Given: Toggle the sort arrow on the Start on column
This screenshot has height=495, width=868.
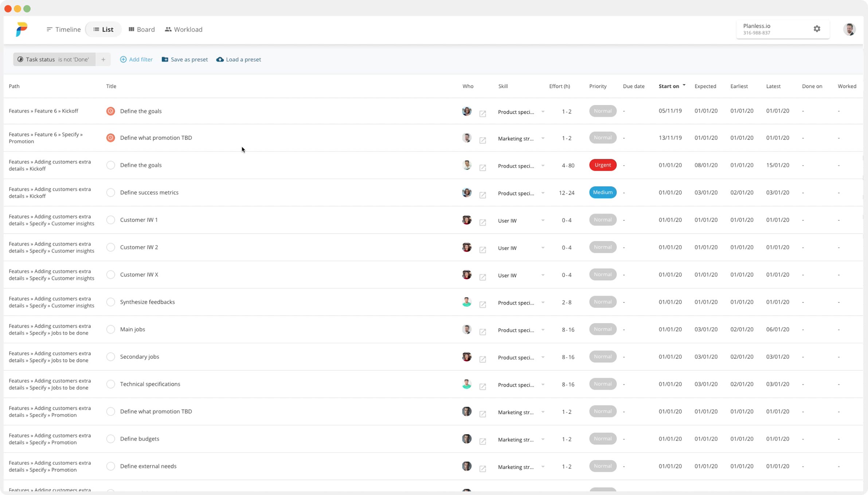Looking at the screenshot, I should (684, 85).
